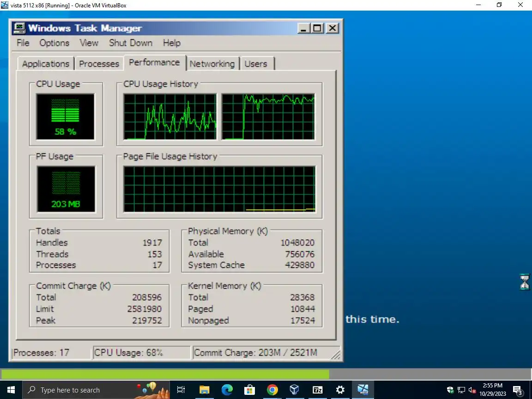This screenshot has width=532, height=399.
Task: Open the File menu in Task Manager
Action: point(23,43)
